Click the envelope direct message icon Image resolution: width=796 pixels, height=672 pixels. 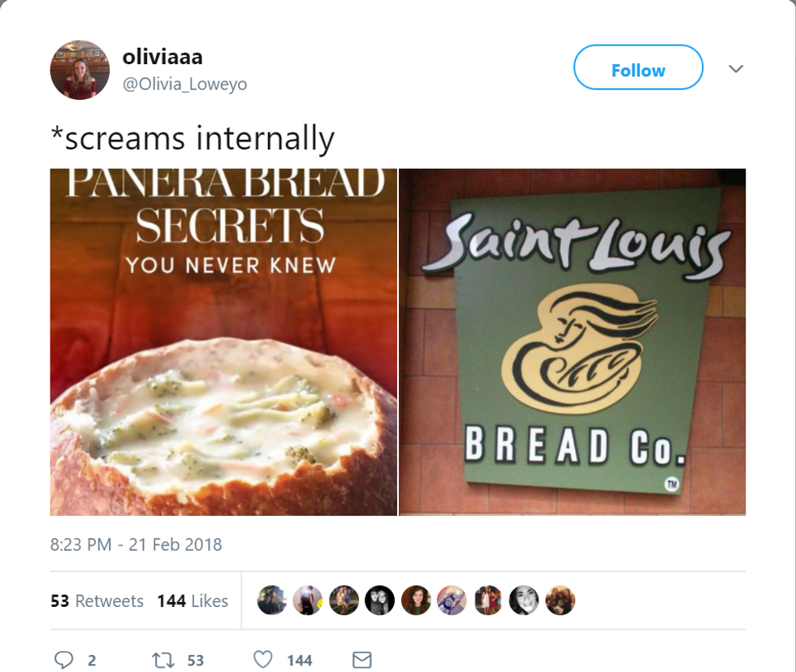point(361,660)
